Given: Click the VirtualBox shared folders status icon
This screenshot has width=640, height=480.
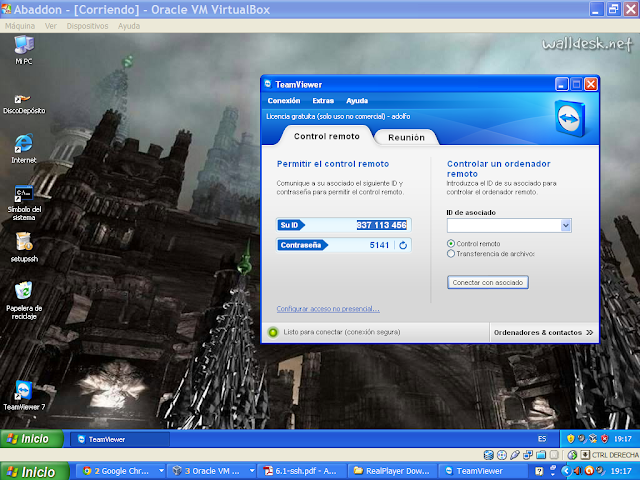Looking at the screenshot, I should [541, 455].
